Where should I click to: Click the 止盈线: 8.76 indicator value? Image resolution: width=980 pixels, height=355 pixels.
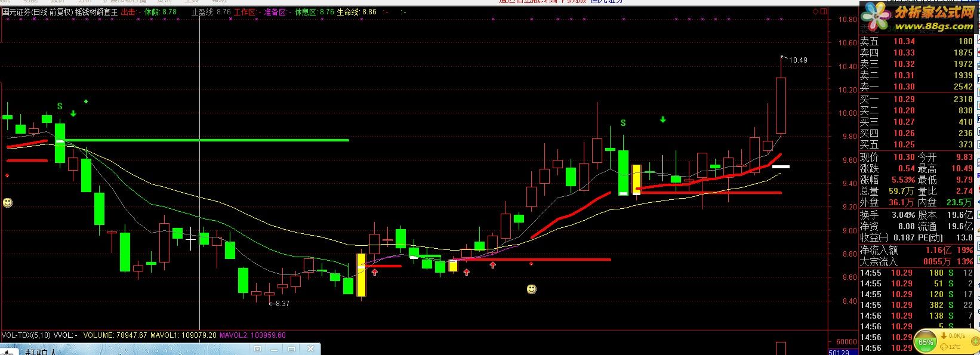coord(211,12)
